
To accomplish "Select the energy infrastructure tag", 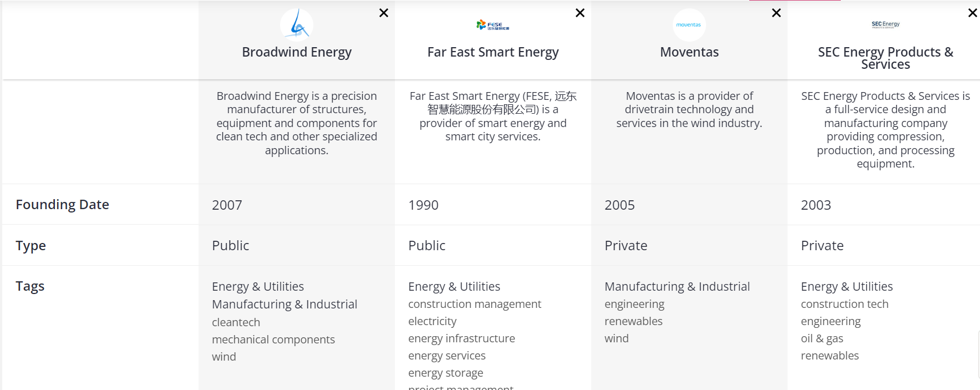I will pyautogui.click(x=461, y=338).
